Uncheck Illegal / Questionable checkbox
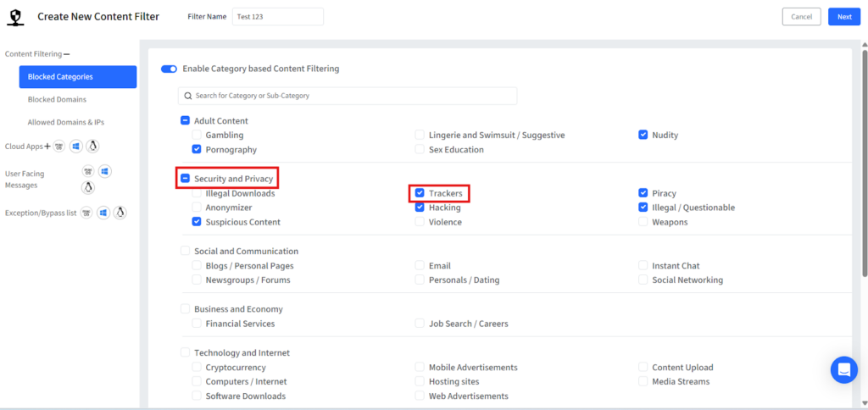The width and height of the screenshot is (868, 410). tap(643, 208)
